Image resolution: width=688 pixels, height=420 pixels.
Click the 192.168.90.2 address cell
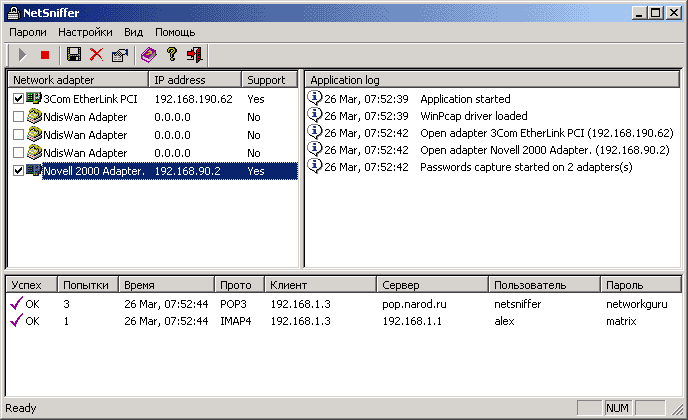[x=187, y=171]
